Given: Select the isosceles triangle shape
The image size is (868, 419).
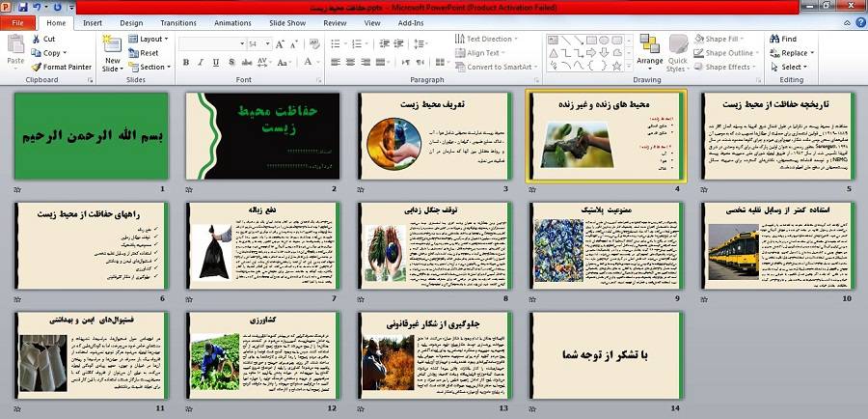Looking at the screenshot, I should pyautogui.click(x=553, y=53).
